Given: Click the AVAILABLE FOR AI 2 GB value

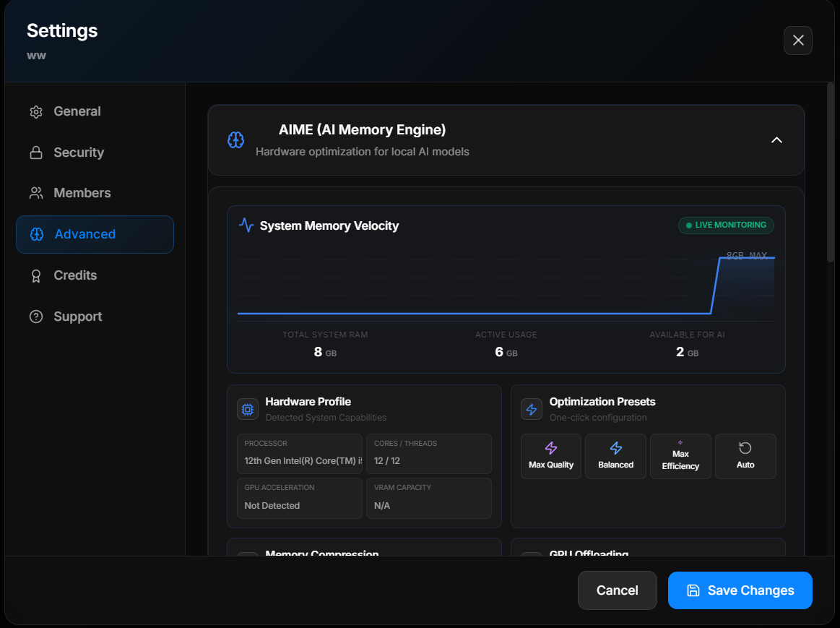Looking at the screenshot, I should pyautogui.click(x=688, y=352).
